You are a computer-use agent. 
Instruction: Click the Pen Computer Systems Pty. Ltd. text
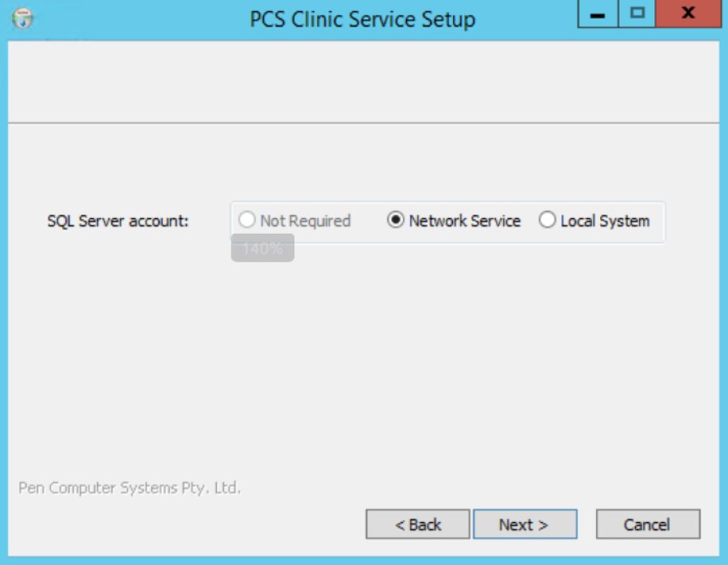(129, 488)
